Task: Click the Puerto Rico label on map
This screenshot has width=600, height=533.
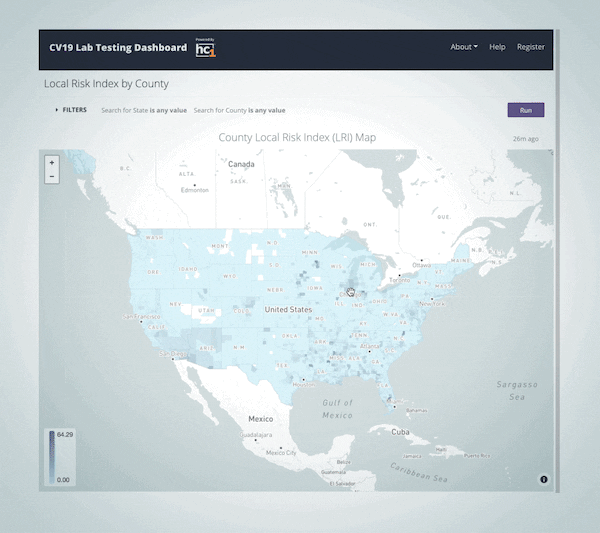Action: pyautogui.click(x=477, y=456)
